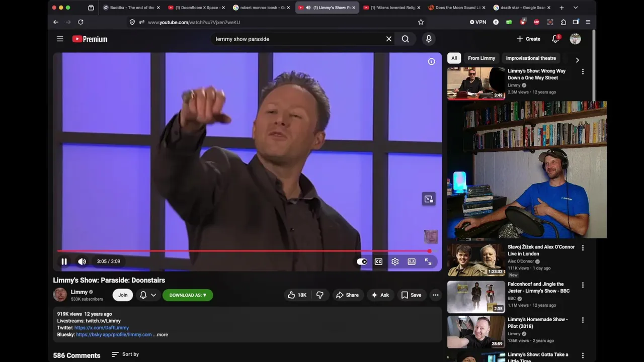Image resolution: width=644 pixels, height=362 pixels.
Task: Select the From Limmy chip
Action: [x=481, y=58]
